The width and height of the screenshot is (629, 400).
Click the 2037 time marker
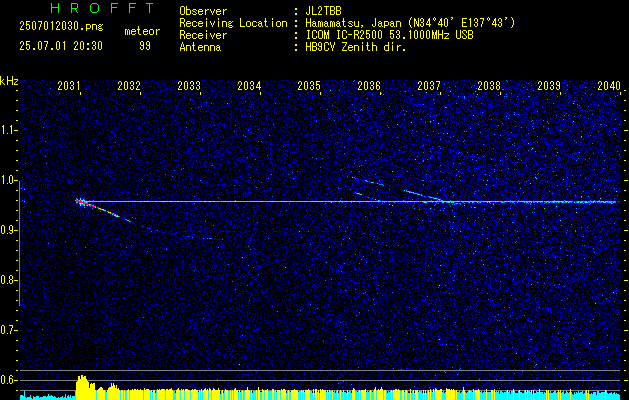point(429,85)
